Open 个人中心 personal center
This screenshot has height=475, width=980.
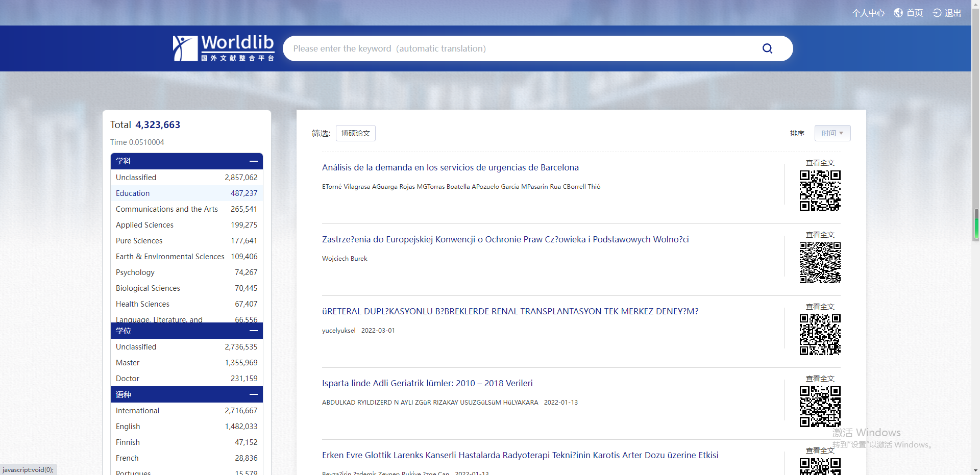pyautogui.click(x=868, y=13)
